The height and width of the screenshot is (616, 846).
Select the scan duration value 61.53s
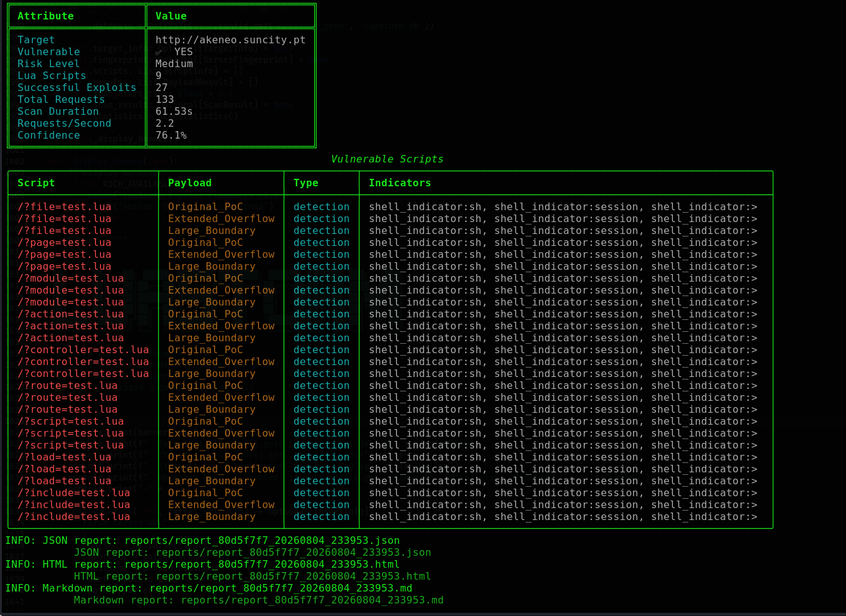pyautogui.click(x=174, y=111)
